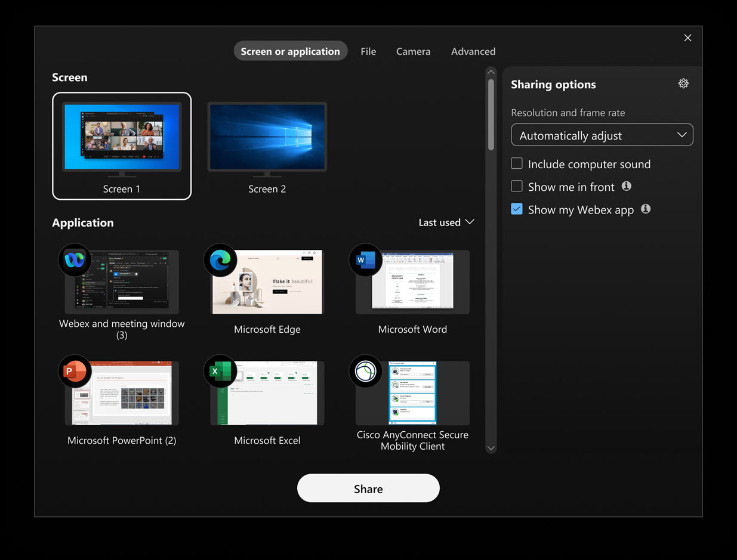Click the Cisco AnyConnect Secure Mobility Client label
This screenshot has width=737, height=560.
tap(412, 440)
